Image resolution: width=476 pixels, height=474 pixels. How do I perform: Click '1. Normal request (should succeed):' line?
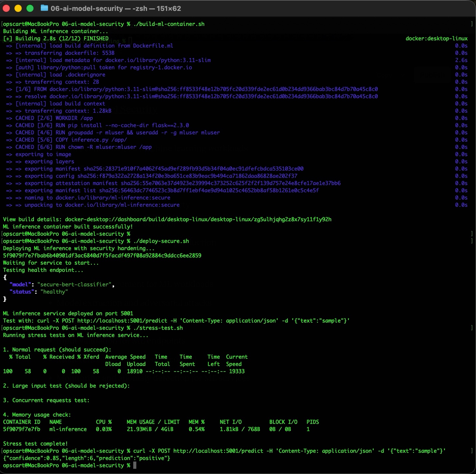57,350
